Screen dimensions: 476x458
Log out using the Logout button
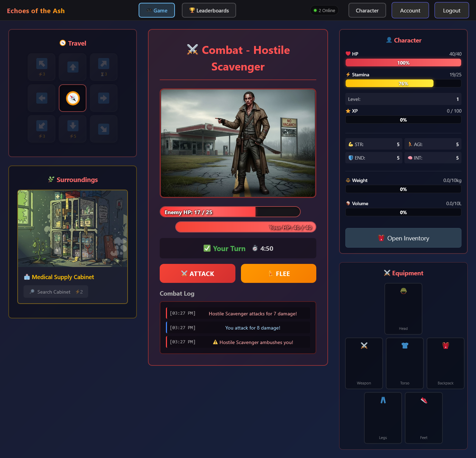(x=451, y=10)
